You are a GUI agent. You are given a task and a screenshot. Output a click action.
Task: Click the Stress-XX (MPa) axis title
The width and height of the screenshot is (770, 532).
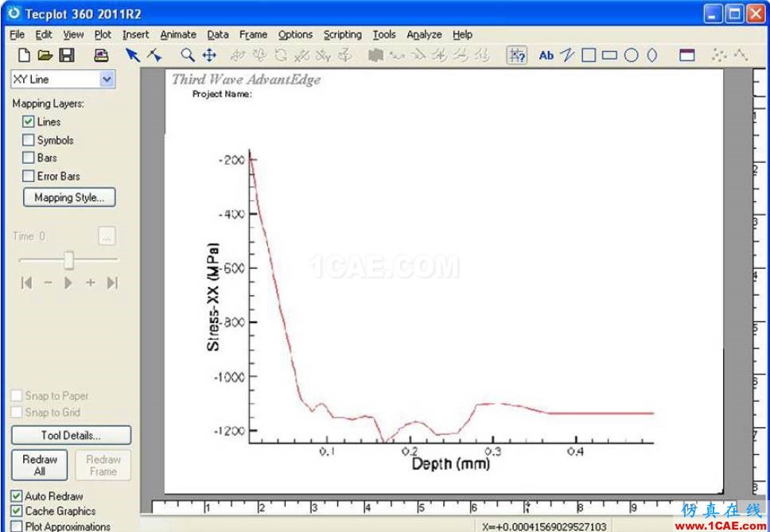(x=213, y=297)
